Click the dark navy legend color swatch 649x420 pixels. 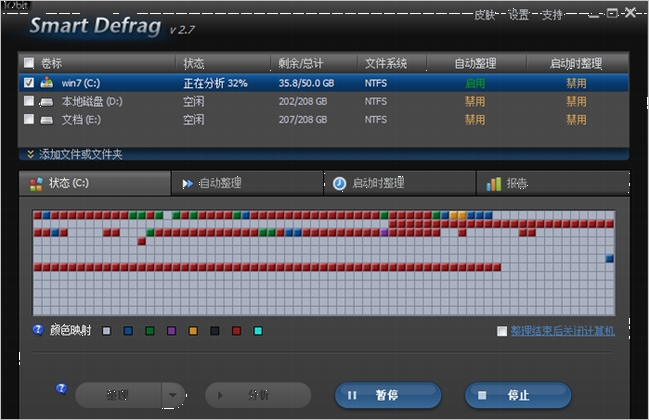[x=215, y=331]
